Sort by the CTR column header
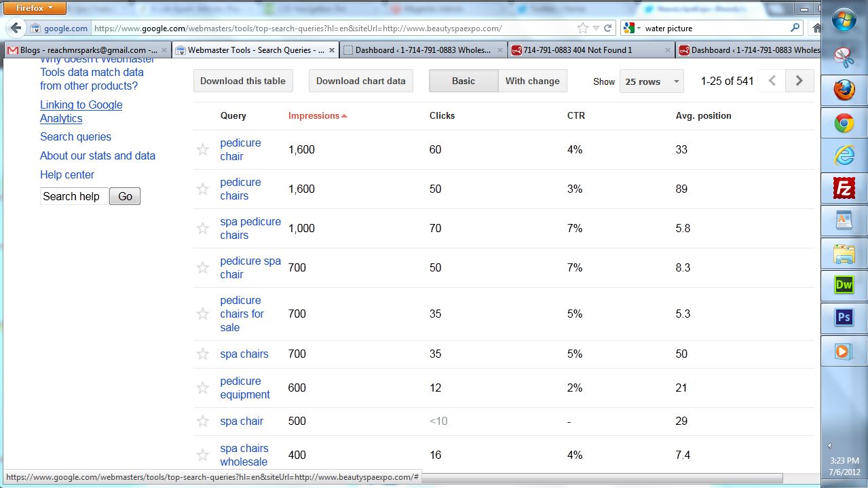 575,115
